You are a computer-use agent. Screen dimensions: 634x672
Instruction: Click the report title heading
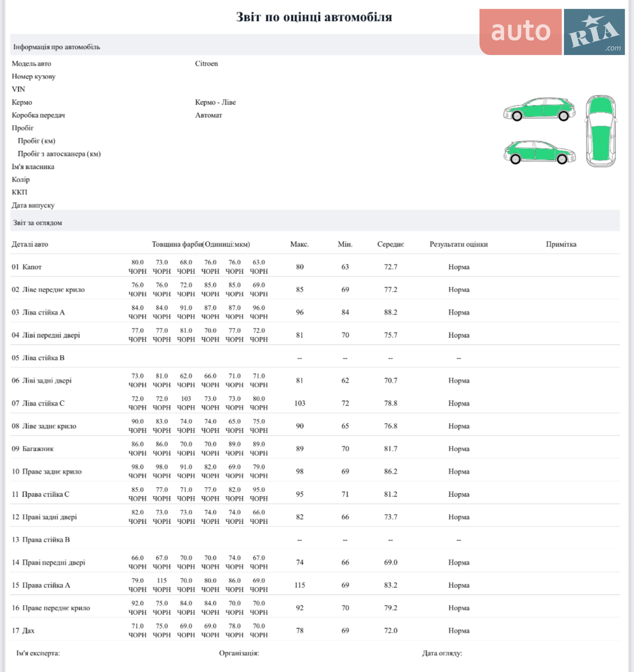click(314, 17)
